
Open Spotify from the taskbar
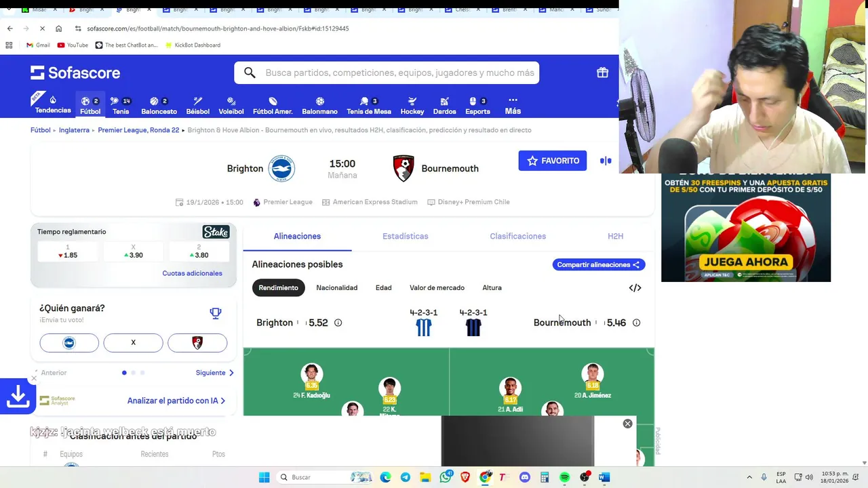tap(564, 477)
